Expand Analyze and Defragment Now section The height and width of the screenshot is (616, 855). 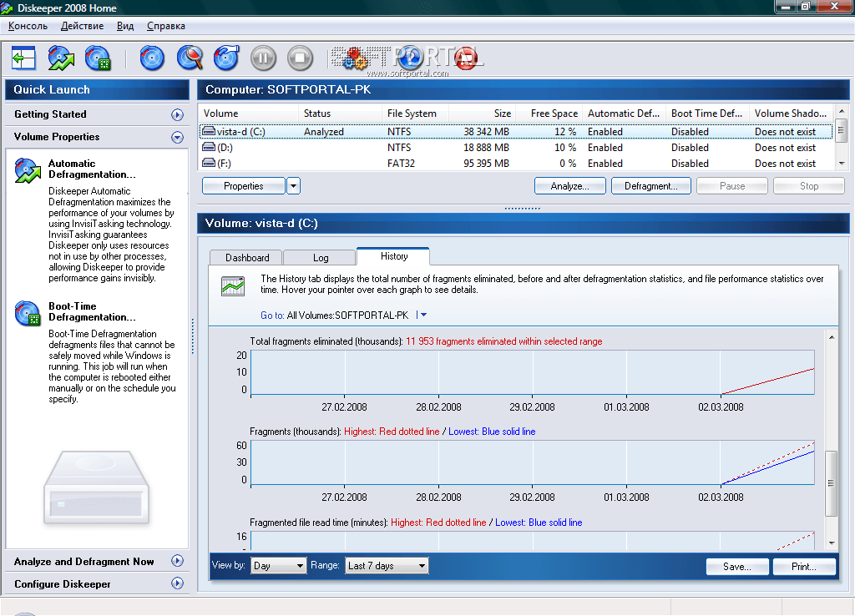point(177,562)
